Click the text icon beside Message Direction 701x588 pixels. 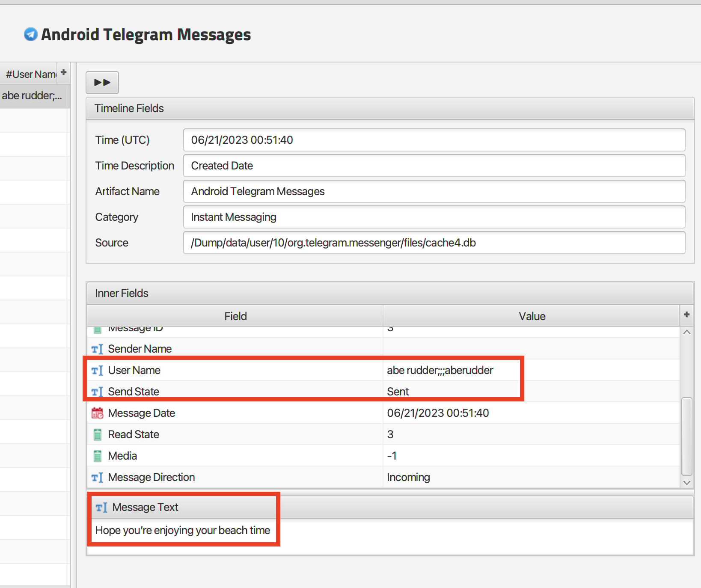coord(97,477)
